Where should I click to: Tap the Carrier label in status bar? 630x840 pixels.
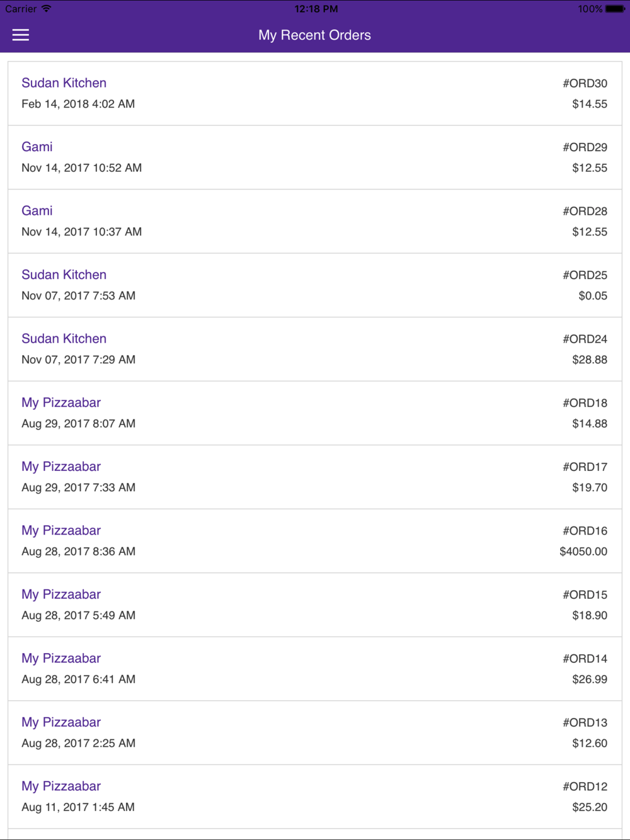coord(21,9)
